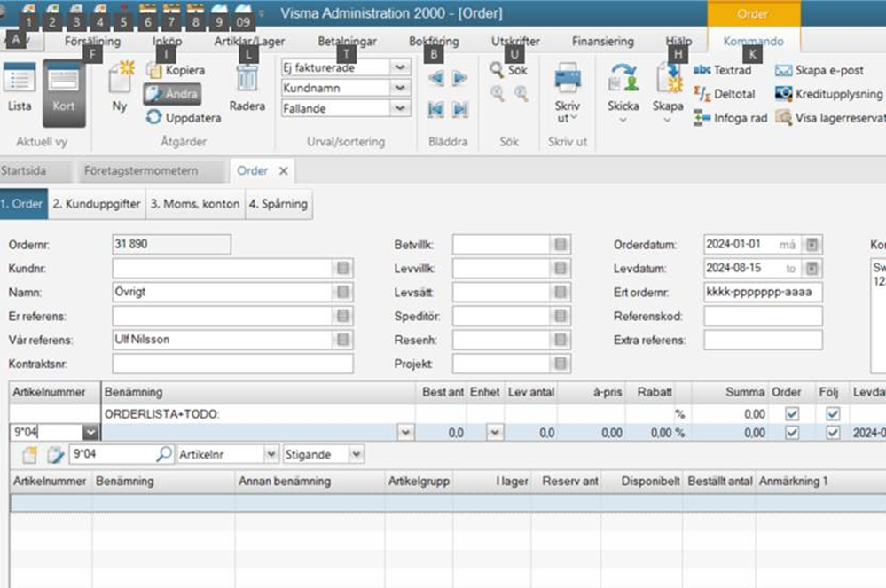Open the Kundnamn sort field dropdown
The image size is (886, 588).
coord(401,88)
